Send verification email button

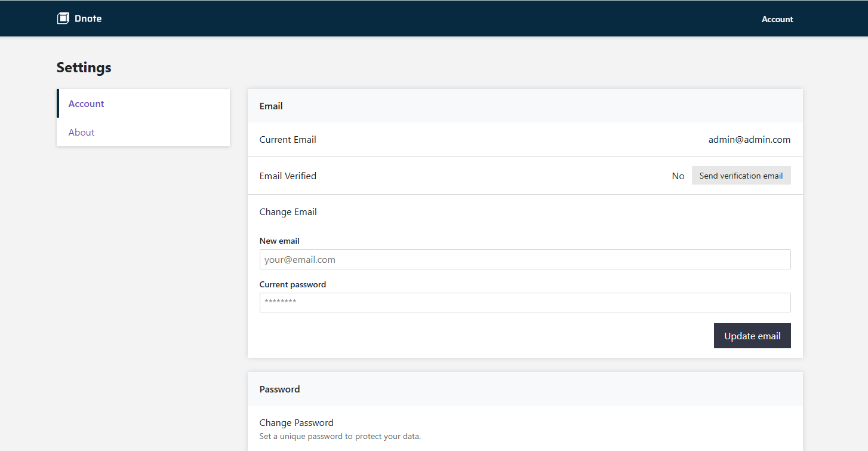pos(741,176)
